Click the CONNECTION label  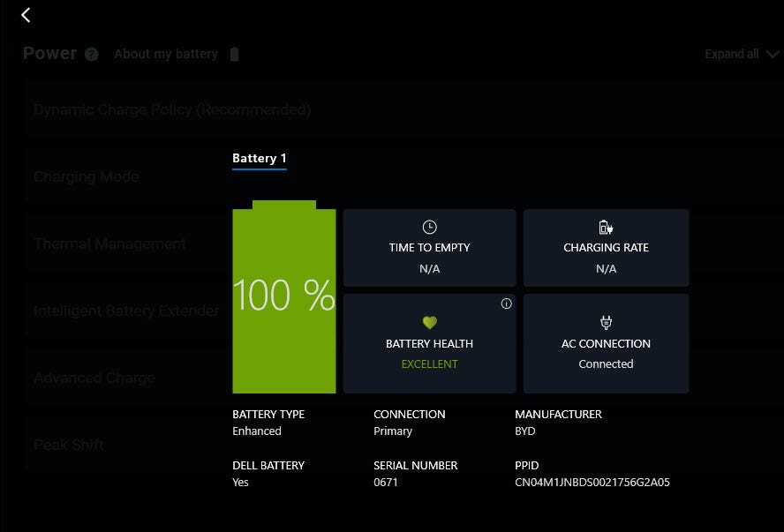point(410,414)
